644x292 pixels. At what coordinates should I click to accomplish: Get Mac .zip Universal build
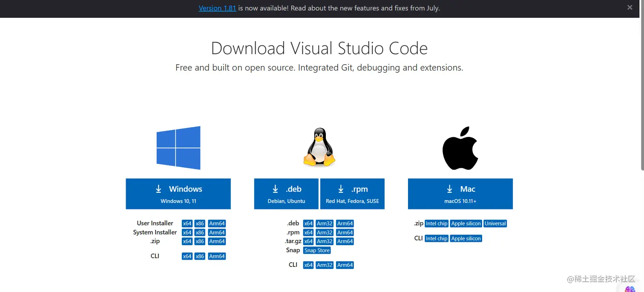[x=495, y=223]
